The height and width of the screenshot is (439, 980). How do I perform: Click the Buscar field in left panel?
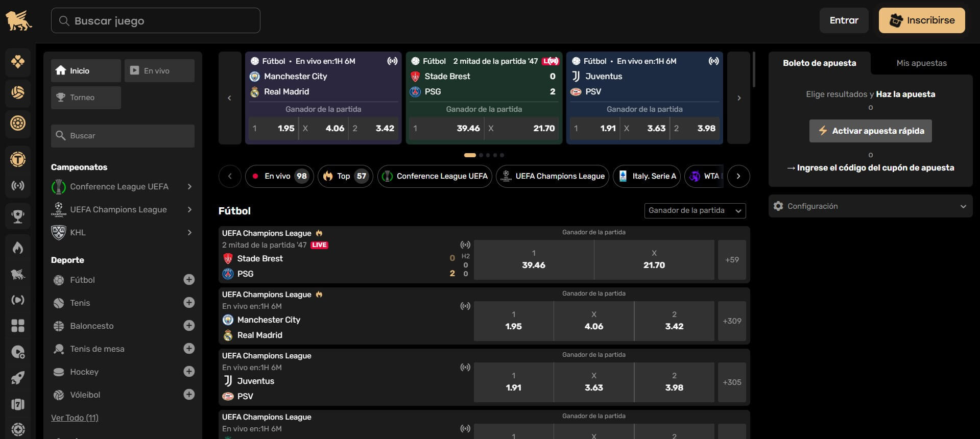tap(123, 136)
